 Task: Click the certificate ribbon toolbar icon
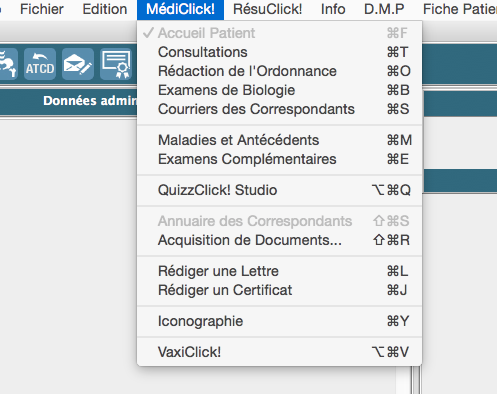tap(116, 64)
